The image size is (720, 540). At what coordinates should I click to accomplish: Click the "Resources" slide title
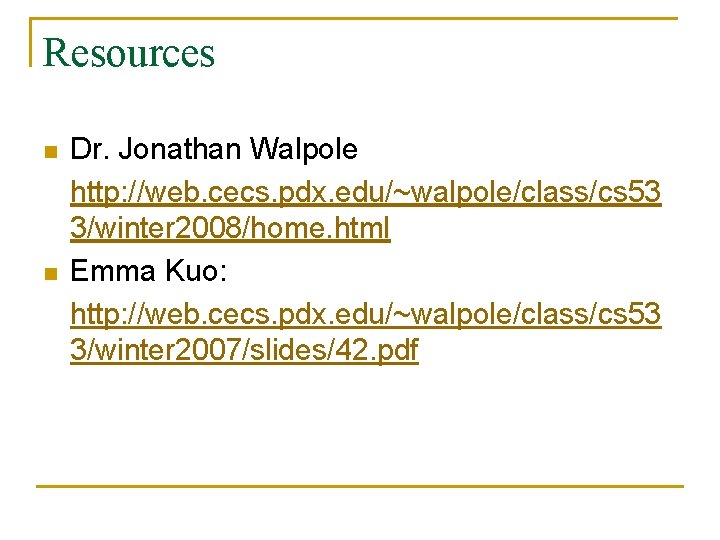[x=129, y=52]
